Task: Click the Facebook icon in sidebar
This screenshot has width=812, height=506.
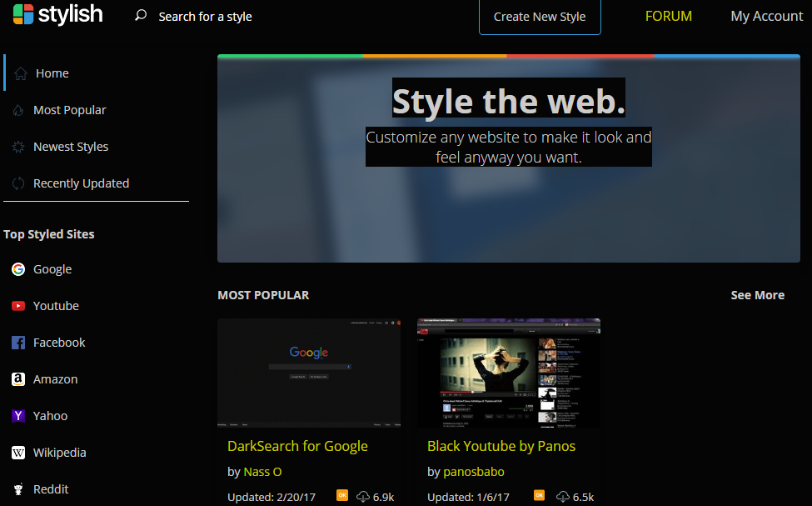Action: [x=18, y=343]
